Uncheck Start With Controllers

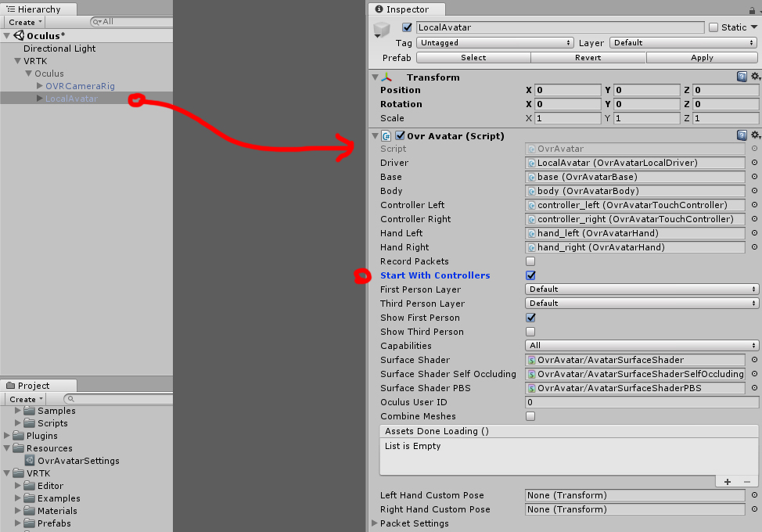pyautogui.click(x=530, y=275)
